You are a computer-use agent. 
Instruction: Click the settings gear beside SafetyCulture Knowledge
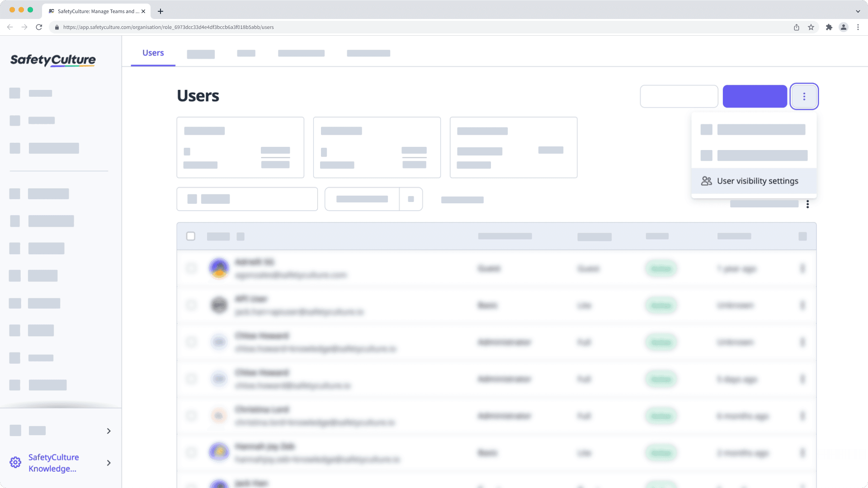15,462
